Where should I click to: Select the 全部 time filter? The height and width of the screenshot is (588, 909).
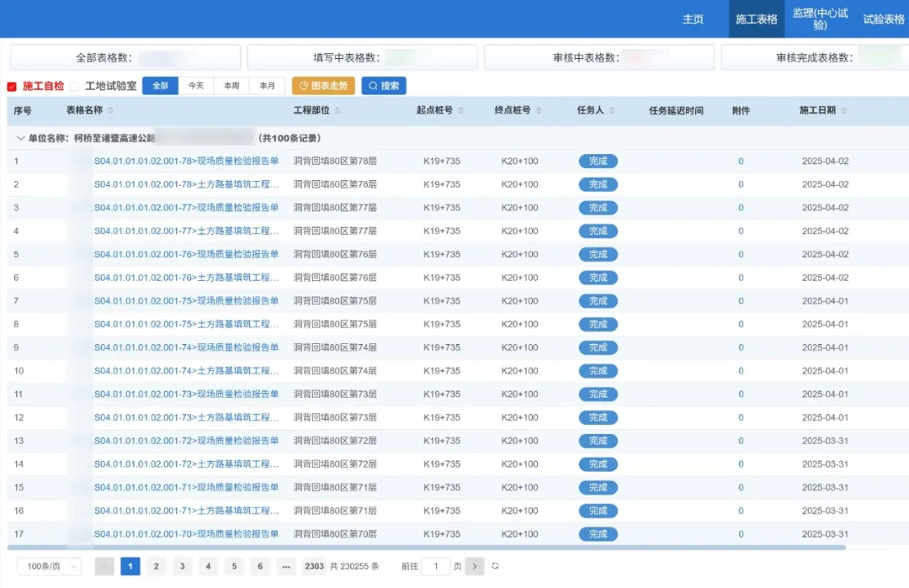pos(160,86)
